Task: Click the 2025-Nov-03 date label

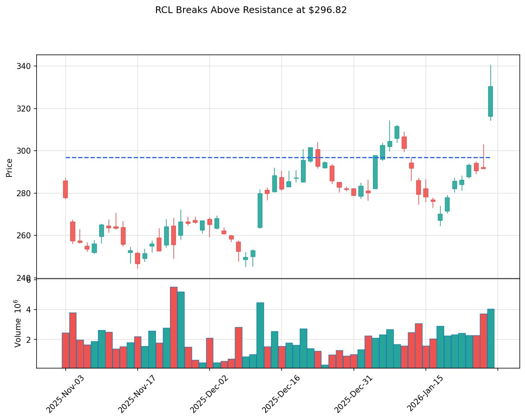Action: pyautogui.click(x=65, y=394)
